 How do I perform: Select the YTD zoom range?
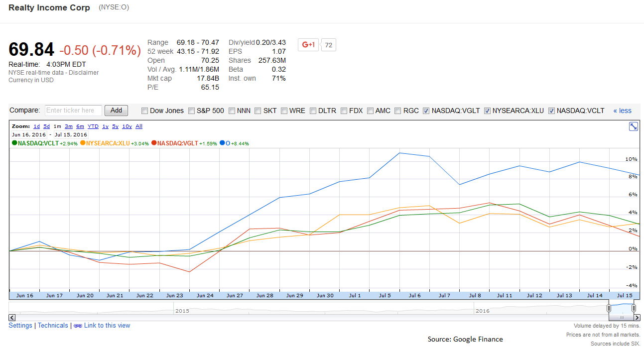[x=93, y=126]
